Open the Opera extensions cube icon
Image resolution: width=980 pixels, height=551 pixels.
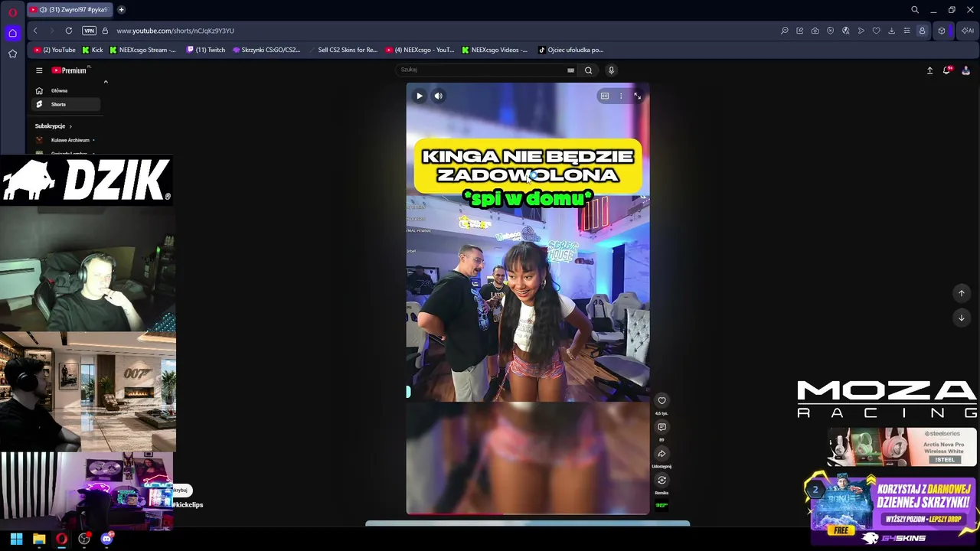tap(942, 31)
